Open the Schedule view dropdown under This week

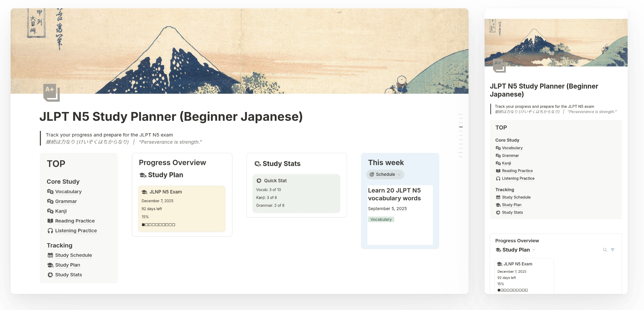(385, 175)
